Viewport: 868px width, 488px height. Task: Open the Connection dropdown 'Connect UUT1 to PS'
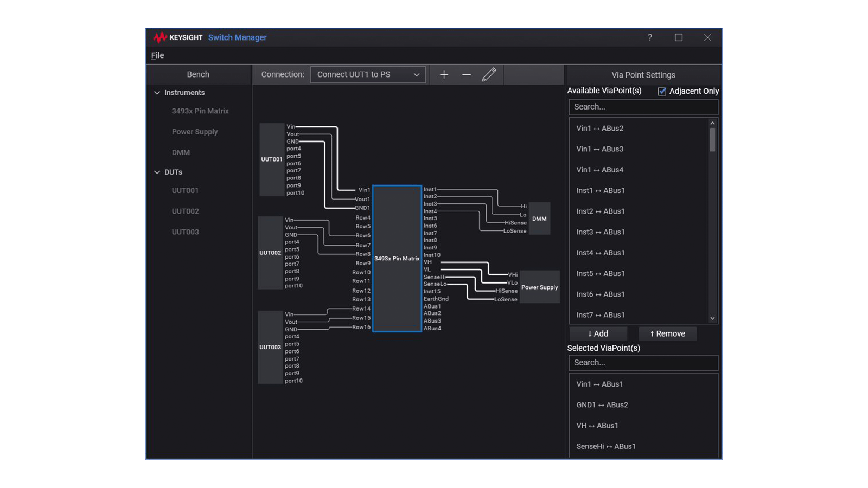[368, 75]
